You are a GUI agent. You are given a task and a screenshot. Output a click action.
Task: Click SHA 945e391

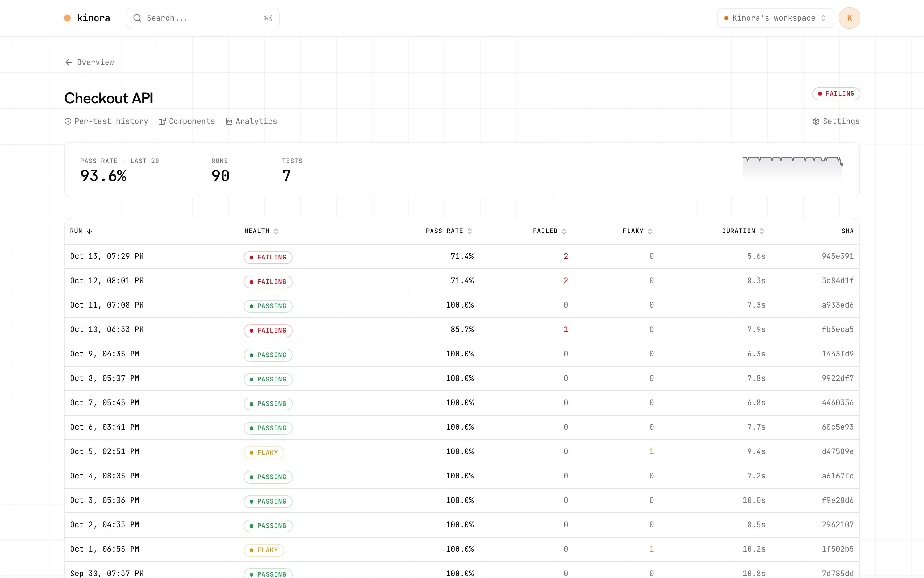pyautogui.click(x=837, y=257)
